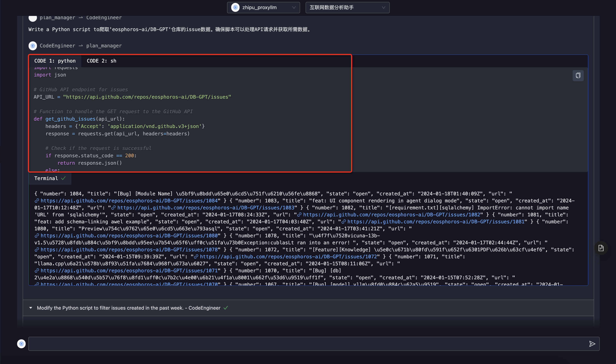
Task: Click the link icon before issues/1084 URL
Action: [x=37, y=201]
